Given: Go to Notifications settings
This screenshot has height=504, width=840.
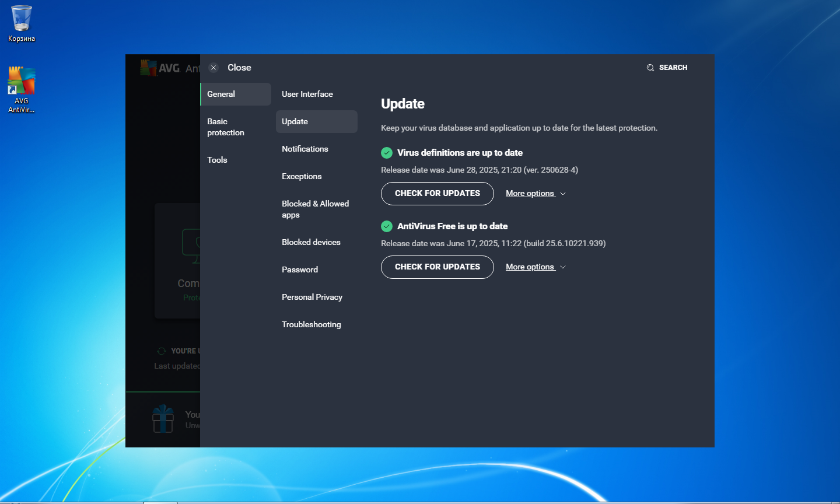Looking at the screenshot, I should (x=317, y=149).
